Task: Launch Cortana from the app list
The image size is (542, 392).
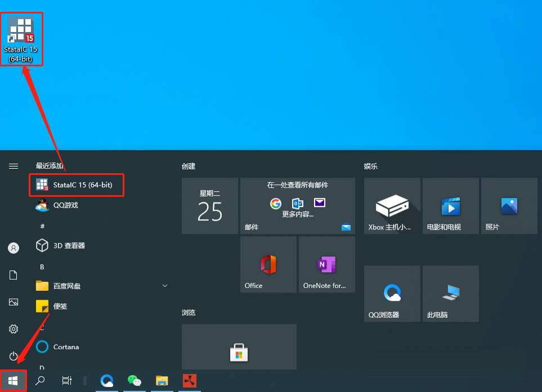Action: click(65, 347)
